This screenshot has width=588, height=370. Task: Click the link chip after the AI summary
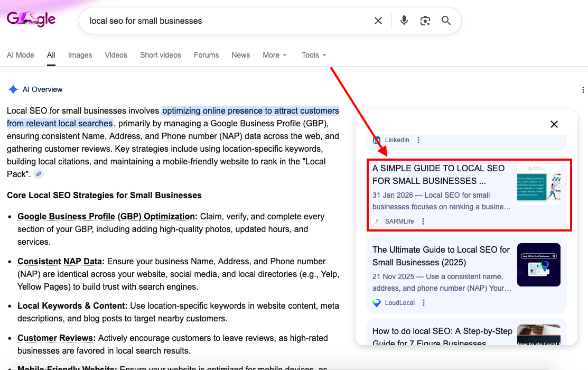(x=38, y=173)
